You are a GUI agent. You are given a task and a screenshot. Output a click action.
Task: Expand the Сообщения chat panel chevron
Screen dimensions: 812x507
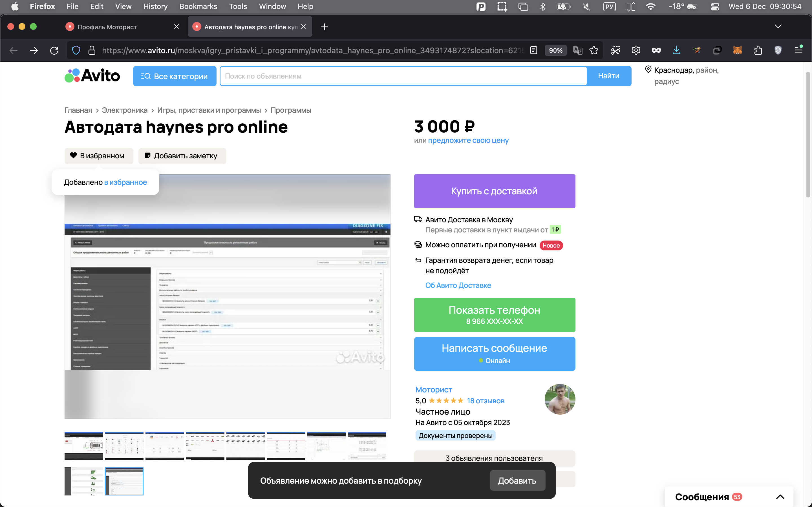point(780,497)
